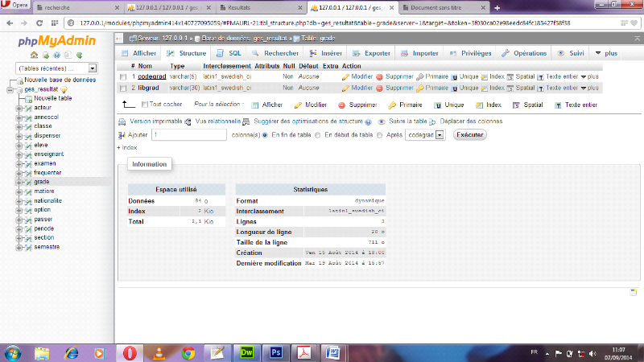Click the Privilèges tab
The width and height of the screenshot is (644, 362).
click(471, 53)
